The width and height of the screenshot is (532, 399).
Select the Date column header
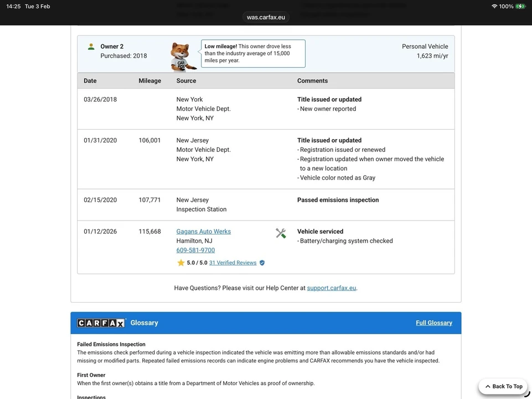[90, 80]
